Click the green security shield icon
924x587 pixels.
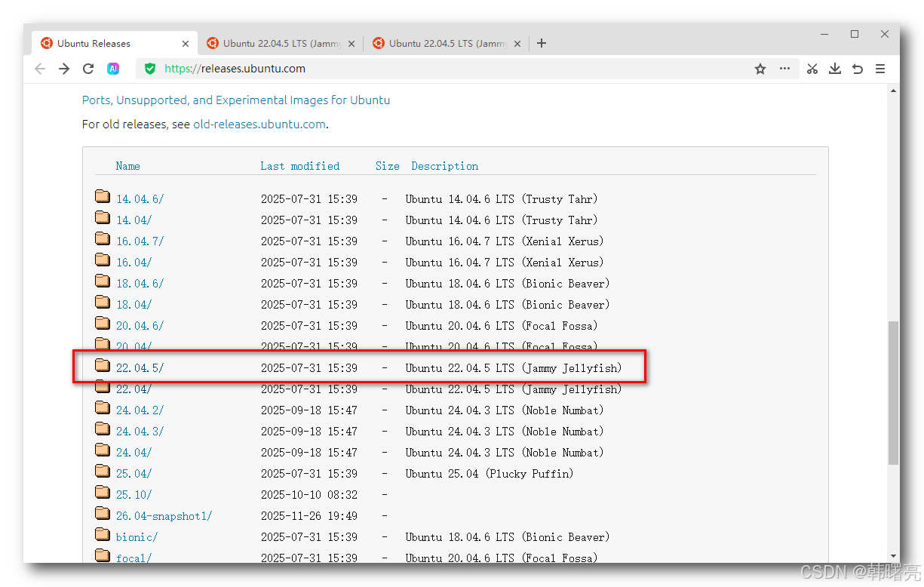pos(150,69)
